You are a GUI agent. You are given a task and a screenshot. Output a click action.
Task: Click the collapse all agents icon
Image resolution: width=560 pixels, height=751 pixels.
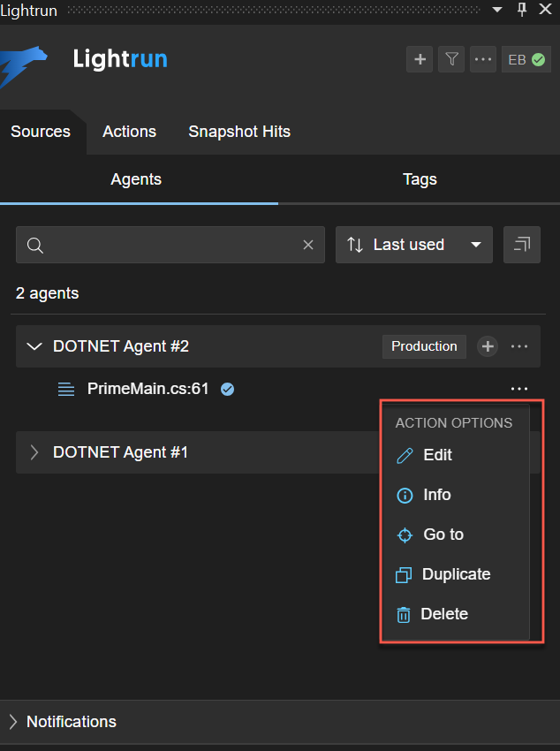[521, 245]
